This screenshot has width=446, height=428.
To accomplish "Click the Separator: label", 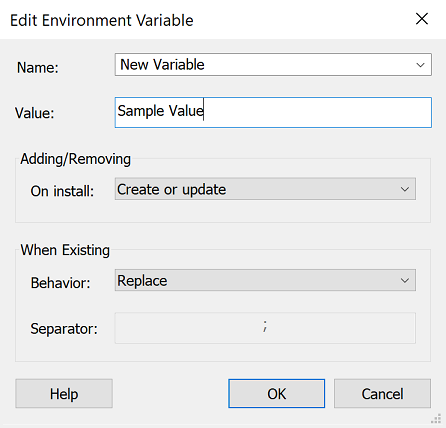I will (x=64, y=329).
